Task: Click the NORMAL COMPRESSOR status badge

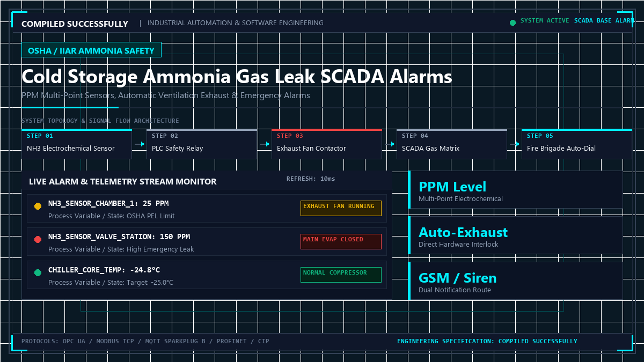Action: coord(341,275)
